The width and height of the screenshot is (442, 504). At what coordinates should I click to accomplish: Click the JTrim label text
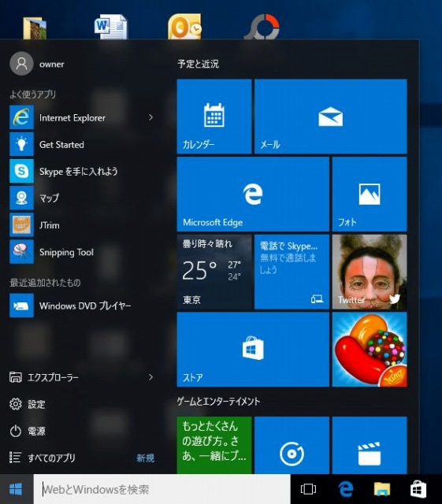(49, 225)
